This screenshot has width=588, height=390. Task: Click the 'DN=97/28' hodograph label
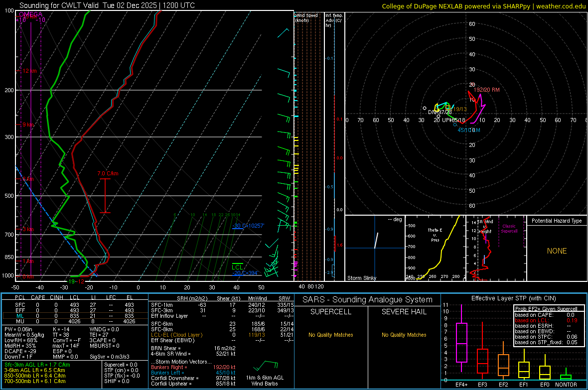coord(440,112)
